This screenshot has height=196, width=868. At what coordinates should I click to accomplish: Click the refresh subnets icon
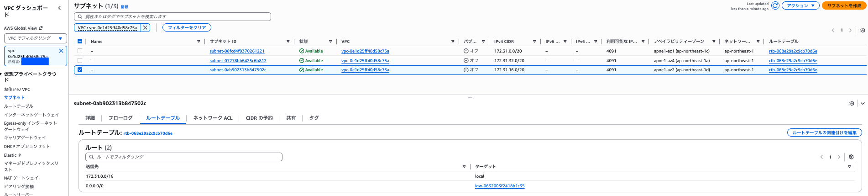pyautogui.click(x=775, y=6)
